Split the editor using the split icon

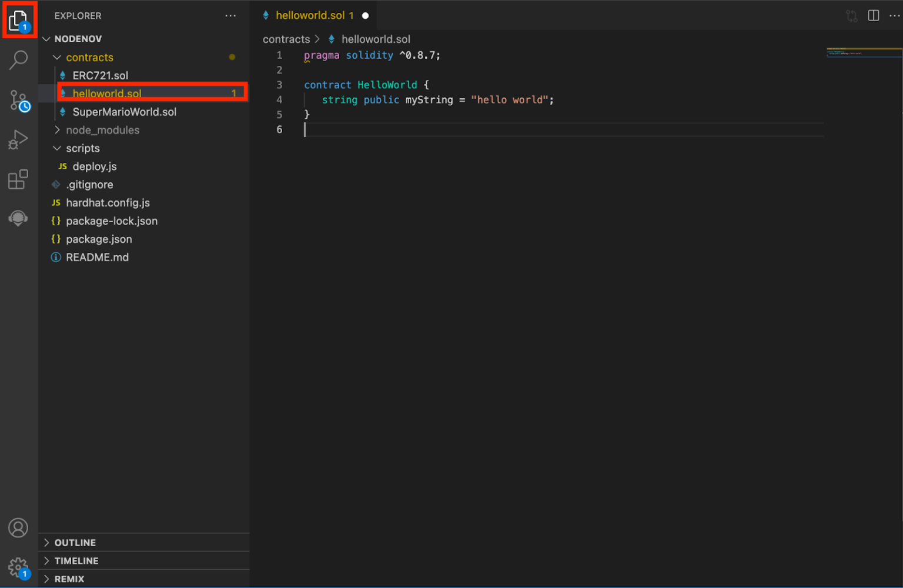(x=874, y=15)
